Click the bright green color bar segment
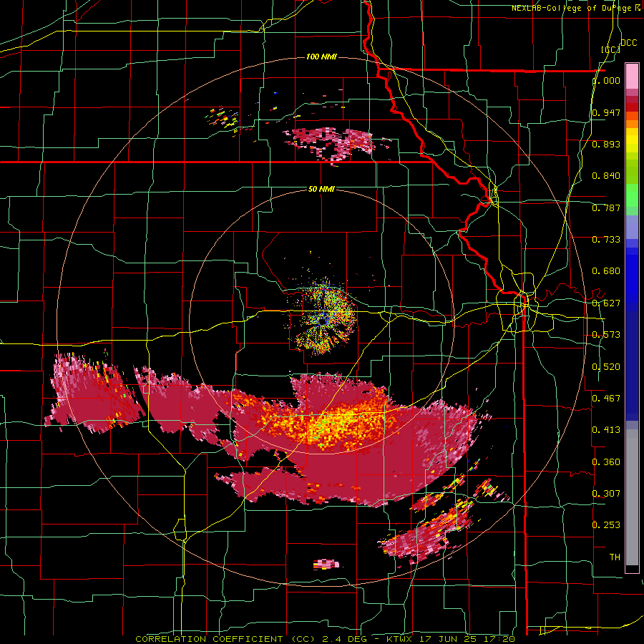 tap(632, 195)
